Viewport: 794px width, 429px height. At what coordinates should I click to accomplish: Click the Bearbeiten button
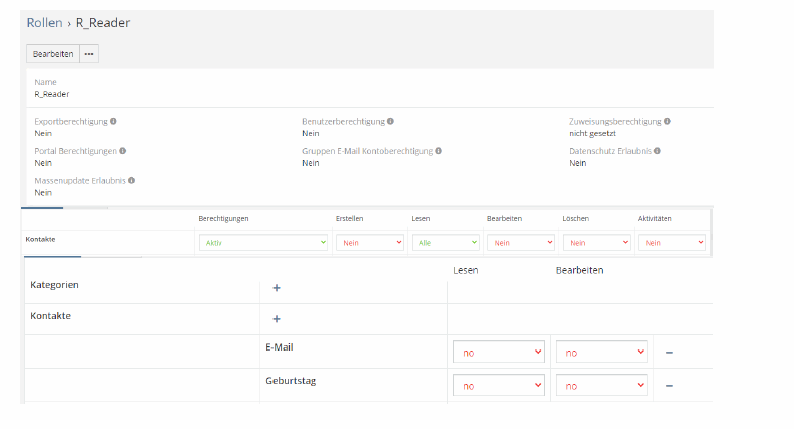[52, 54]
